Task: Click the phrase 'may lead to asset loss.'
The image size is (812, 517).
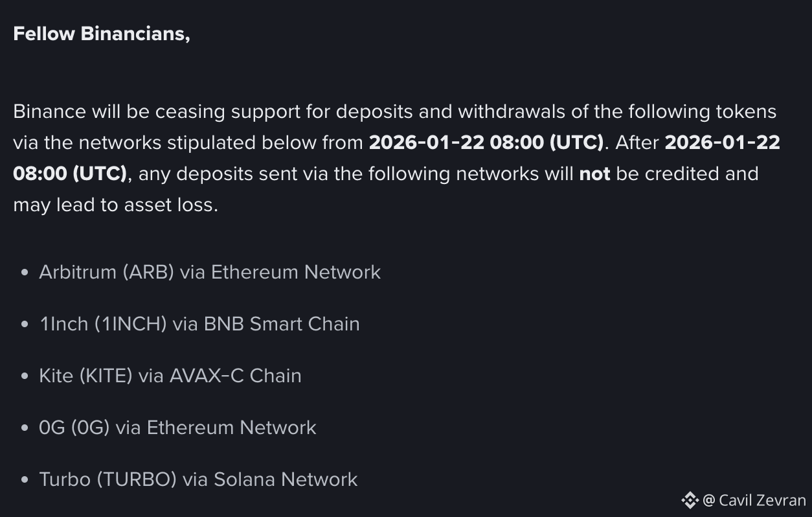Action: [115, 205]
